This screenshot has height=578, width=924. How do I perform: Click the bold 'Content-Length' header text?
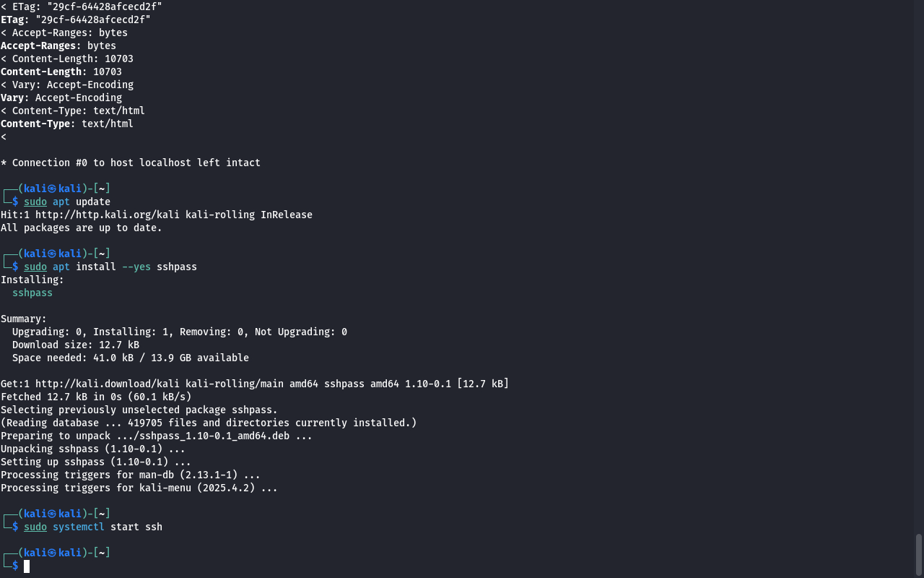coord(41,72)
